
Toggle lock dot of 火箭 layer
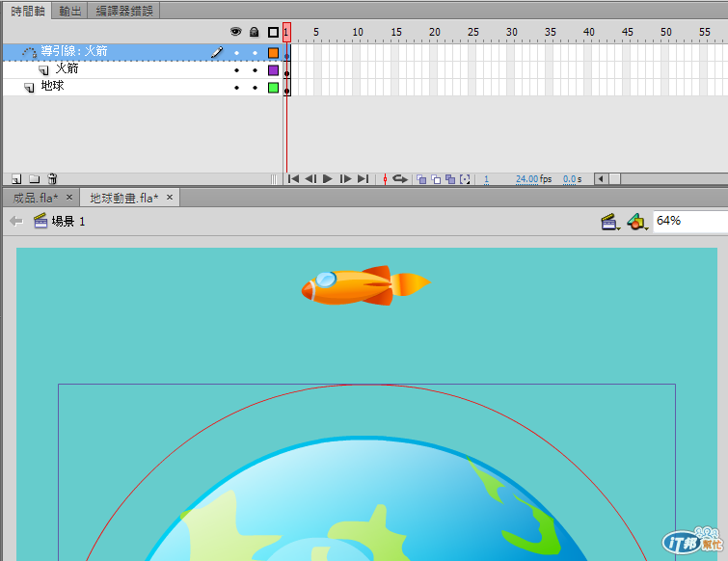pyautogui.click(x=255, y=70)
